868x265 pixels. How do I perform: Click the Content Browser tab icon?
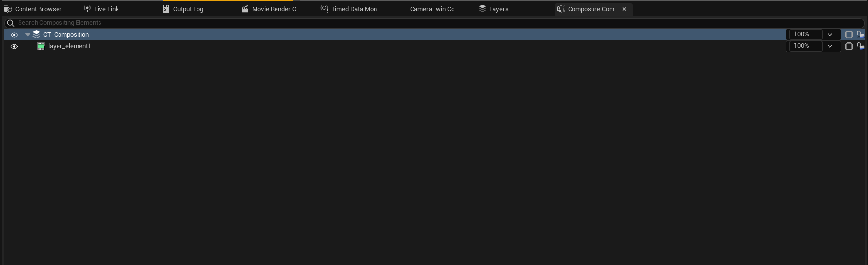[8, 9]
